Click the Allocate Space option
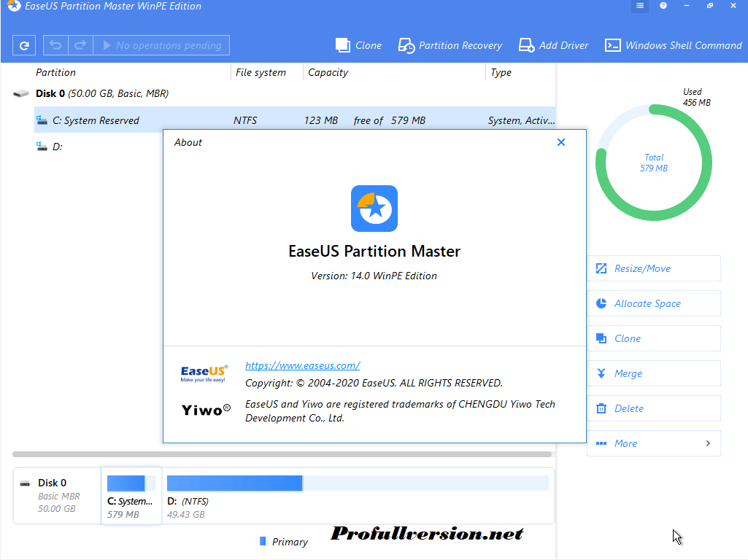 tap(653, 303)
